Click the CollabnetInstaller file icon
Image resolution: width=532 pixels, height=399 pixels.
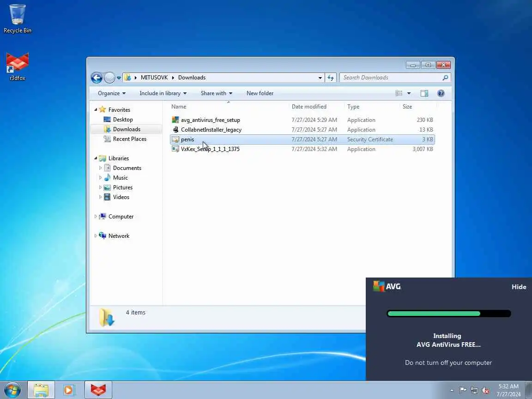click(175, 130)
